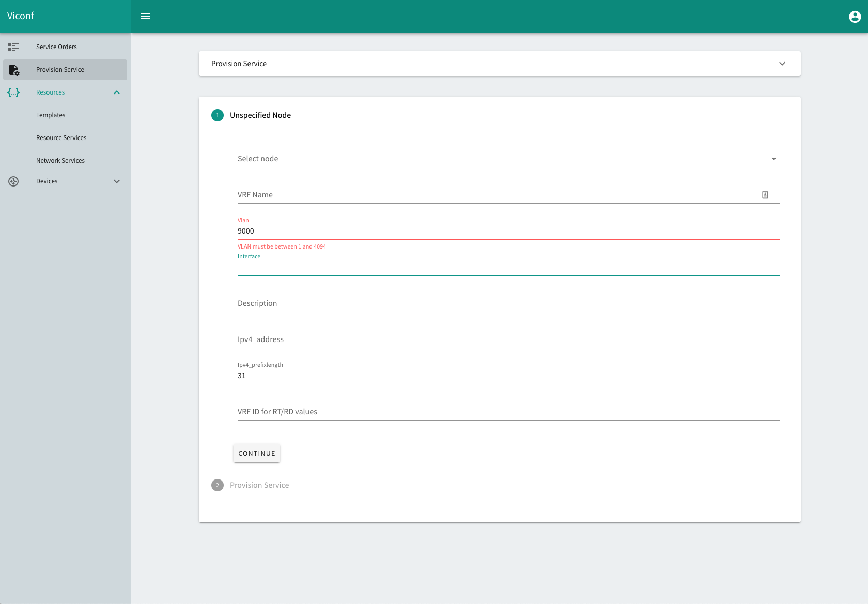Screen dimensions: 868x604
Task: Click the step 1 circle indicator
Action: tap(218, 115)
